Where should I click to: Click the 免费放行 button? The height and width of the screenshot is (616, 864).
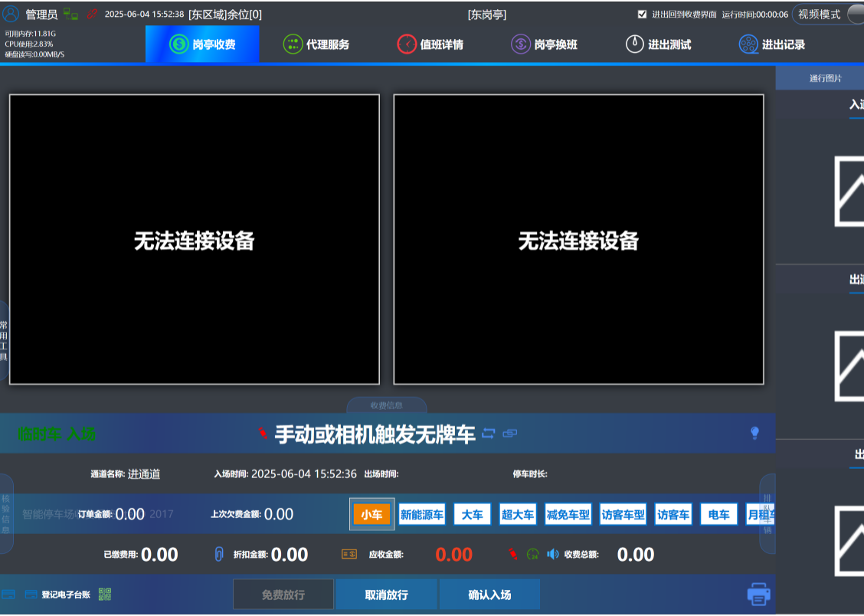[x=283, y=595]
